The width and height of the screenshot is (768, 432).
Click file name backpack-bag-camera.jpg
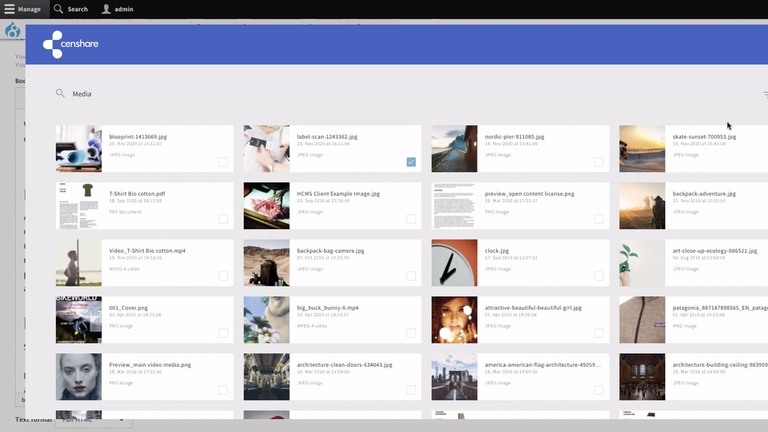331,251
